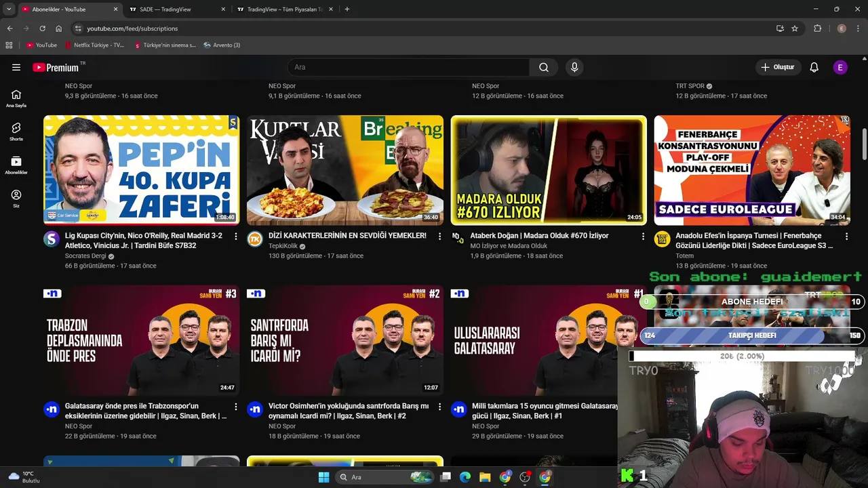Go to Ana Sayfa in sidebar
868x488 pixels.
point(16,98)
